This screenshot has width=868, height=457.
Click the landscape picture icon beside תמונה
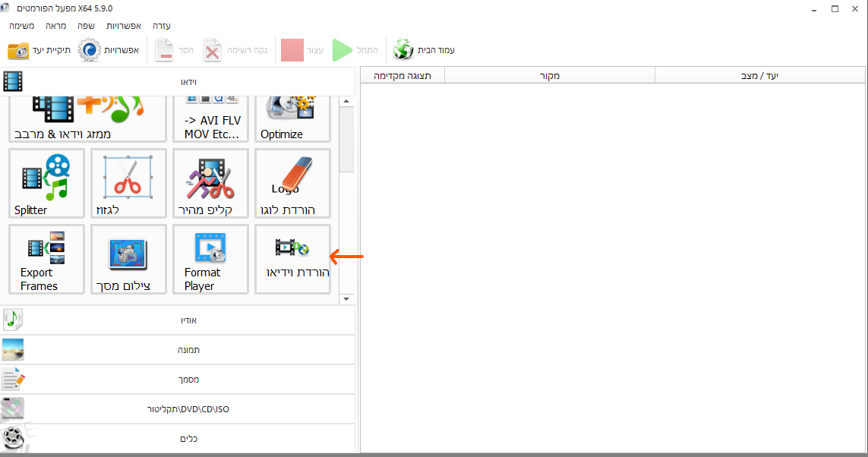[13, 350]
